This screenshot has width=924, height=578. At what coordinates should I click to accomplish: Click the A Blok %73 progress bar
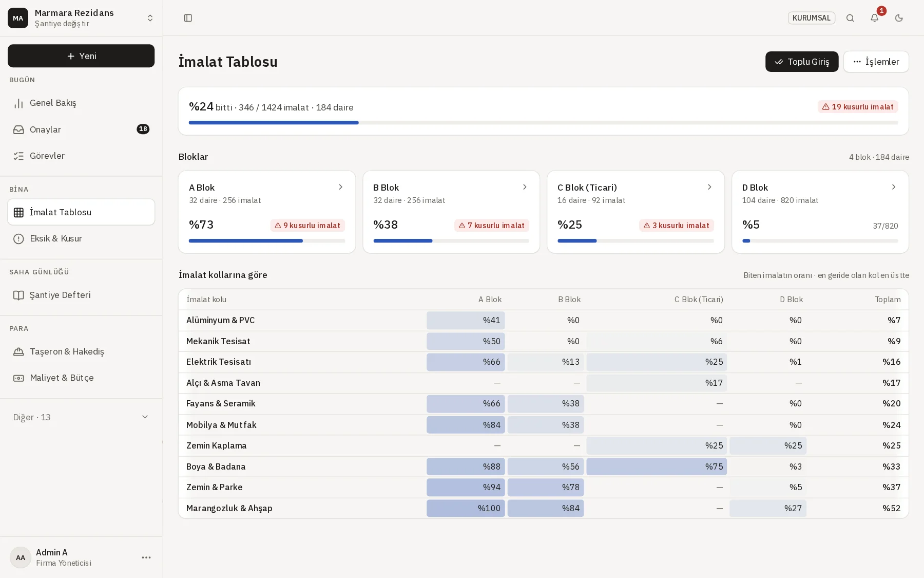(x=267, y=241)
